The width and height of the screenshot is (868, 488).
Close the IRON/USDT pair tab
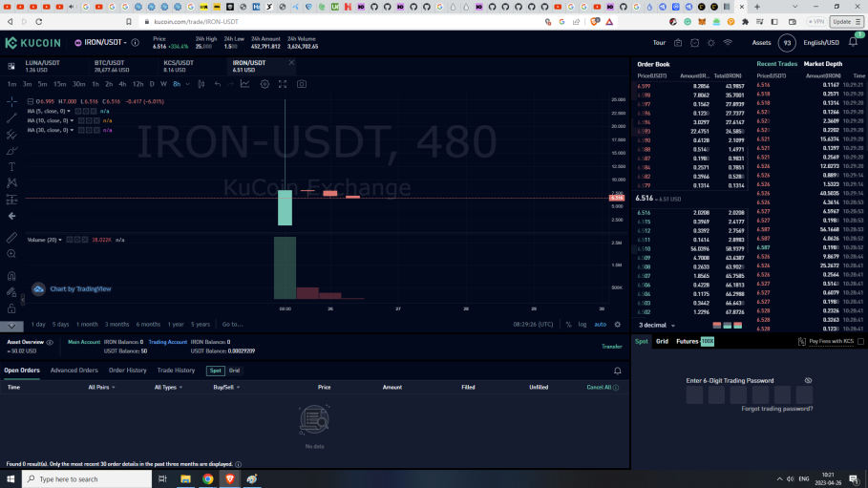coord(291,63)
